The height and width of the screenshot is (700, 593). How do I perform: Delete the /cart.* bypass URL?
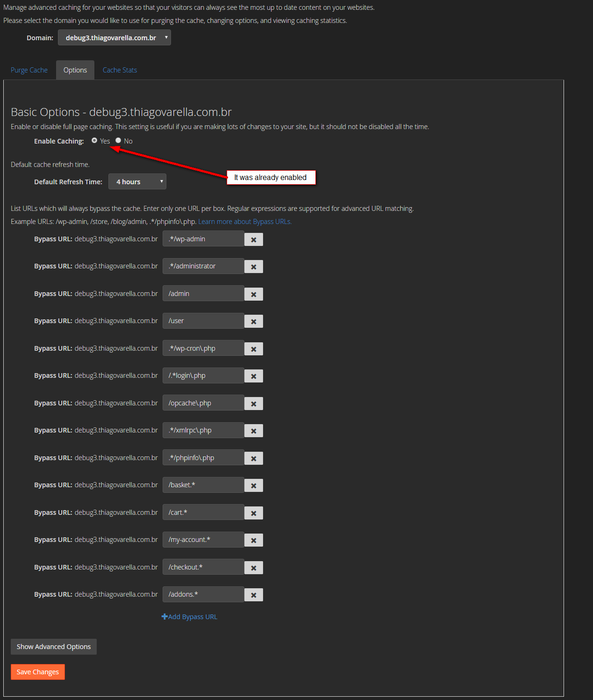click(x=254, y=513)
